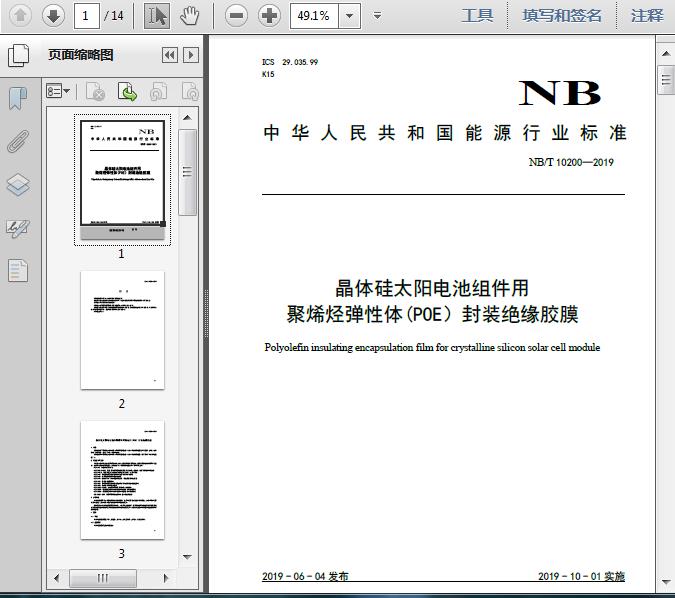Select page 2 thumbnail
Image resolution: width=675 pixels, height=598 pixels.
[x=122, y=330]
